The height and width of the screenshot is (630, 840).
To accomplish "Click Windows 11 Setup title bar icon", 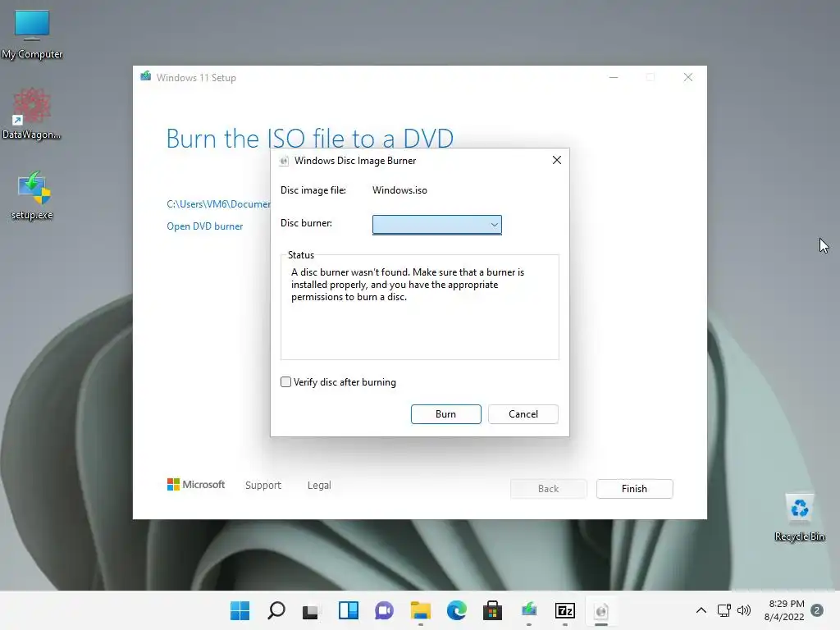I will [146, 76].
